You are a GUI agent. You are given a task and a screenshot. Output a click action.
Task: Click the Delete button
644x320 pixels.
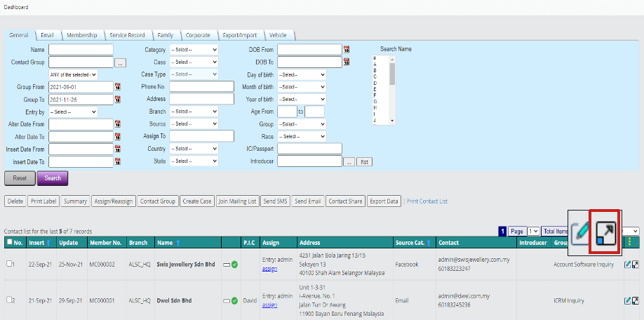tap(15, 201)
